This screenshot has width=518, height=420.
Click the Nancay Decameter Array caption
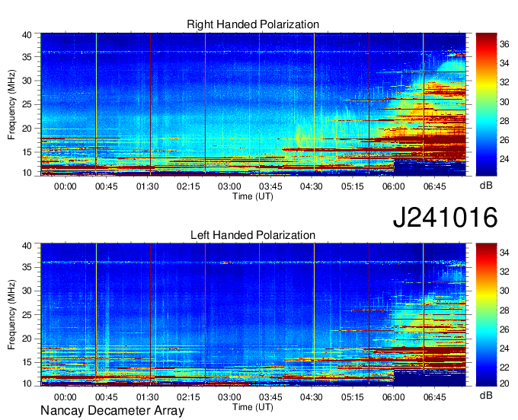pyautogui.click(x=112, y=411)
